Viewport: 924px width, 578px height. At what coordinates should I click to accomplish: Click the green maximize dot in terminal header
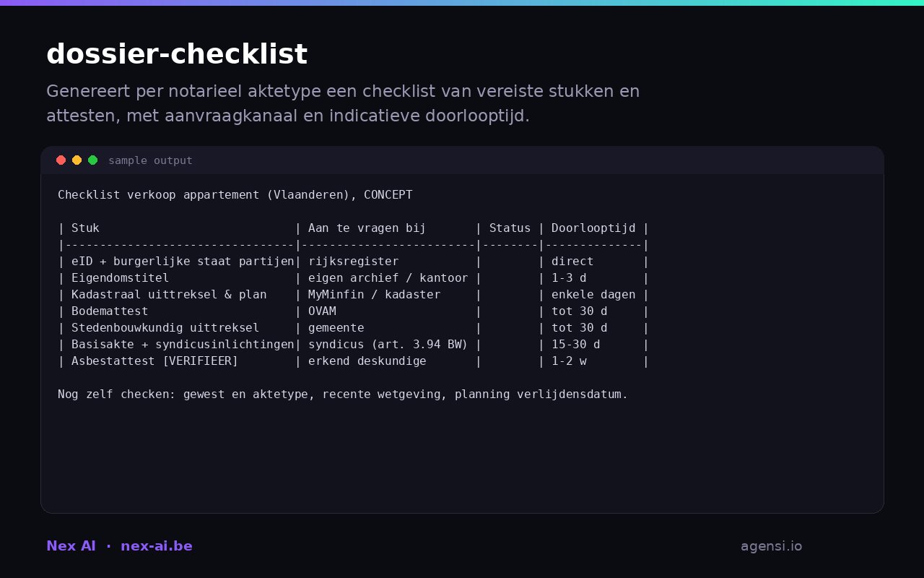92,160
